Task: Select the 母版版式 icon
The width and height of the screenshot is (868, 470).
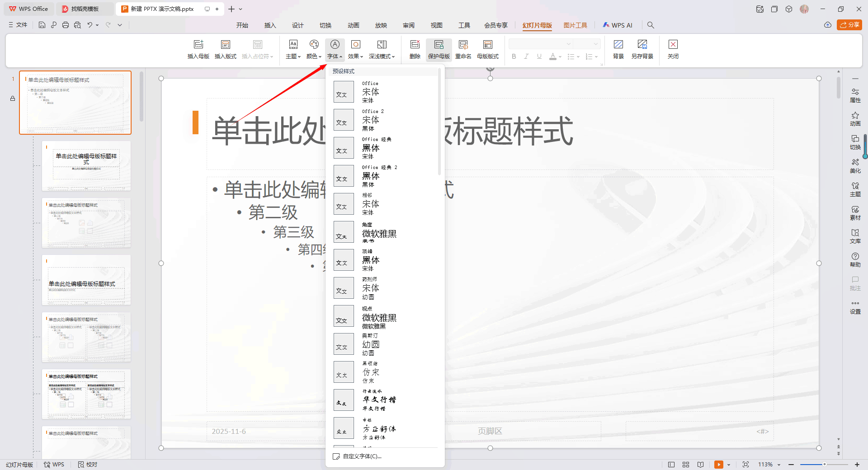Action: pyautogui.click(x=487, y=48)
